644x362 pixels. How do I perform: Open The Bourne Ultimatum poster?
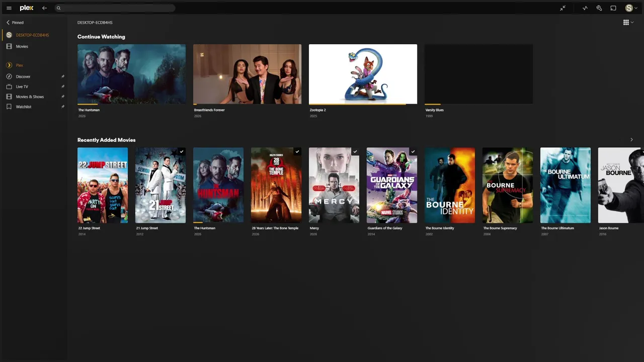[x=566, y=185]
